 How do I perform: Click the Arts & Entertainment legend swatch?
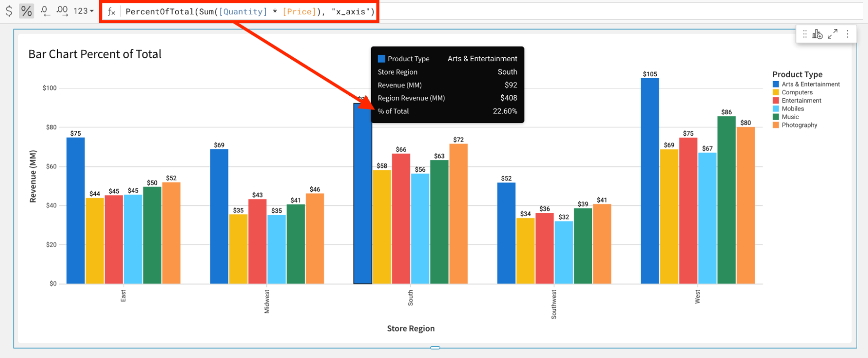click(x=776, y=84)
